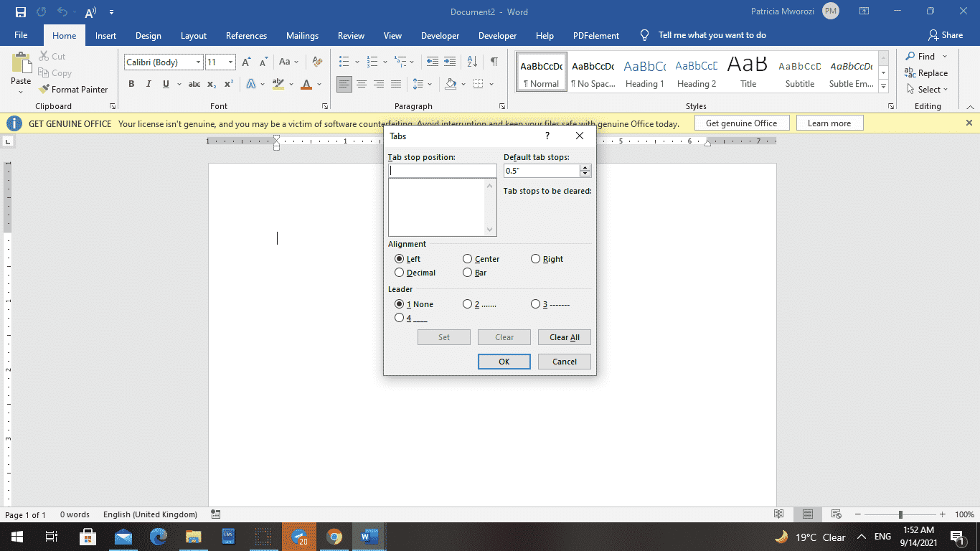980x551 pixels.
Task: Click Get genuine Office button
Action: tap(742, 123)
